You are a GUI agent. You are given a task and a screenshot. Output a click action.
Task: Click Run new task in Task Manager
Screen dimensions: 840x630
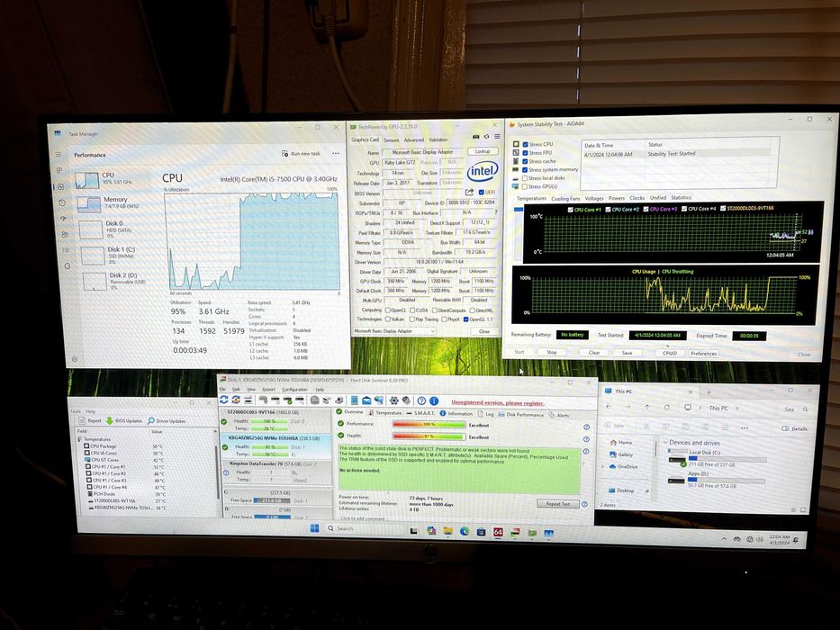point(301,153)
